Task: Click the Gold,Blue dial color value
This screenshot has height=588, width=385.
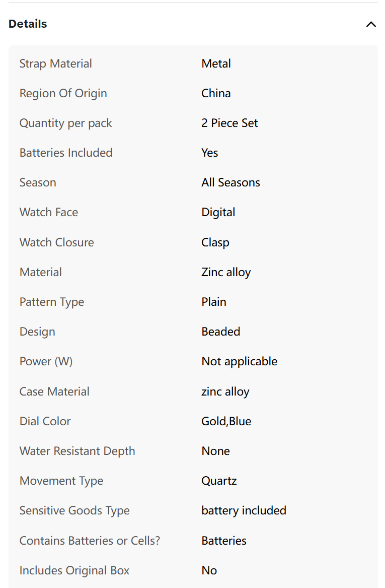Action: click(226, 422)
